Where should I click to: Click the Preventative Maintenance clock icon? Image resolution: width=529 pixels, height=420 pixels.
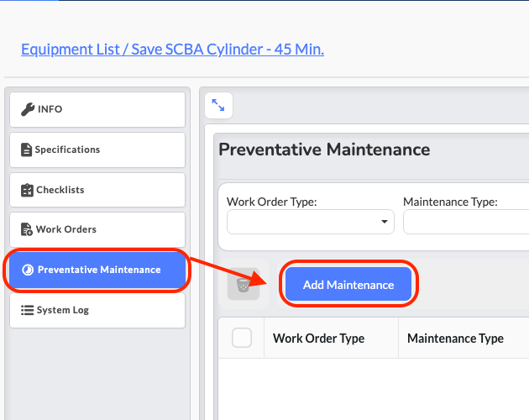[28, 270]
